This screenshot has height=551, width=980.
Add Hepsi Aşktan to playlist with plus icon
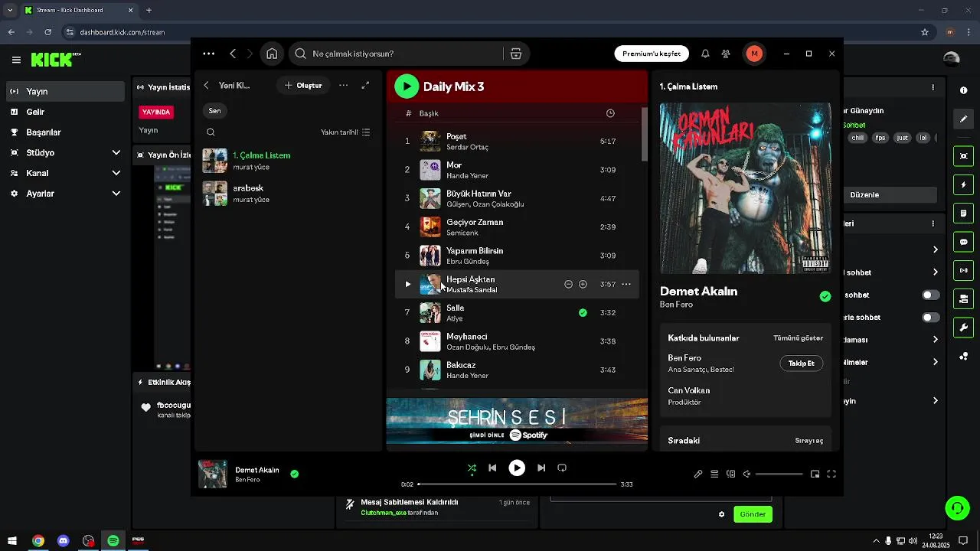[583, 284]
